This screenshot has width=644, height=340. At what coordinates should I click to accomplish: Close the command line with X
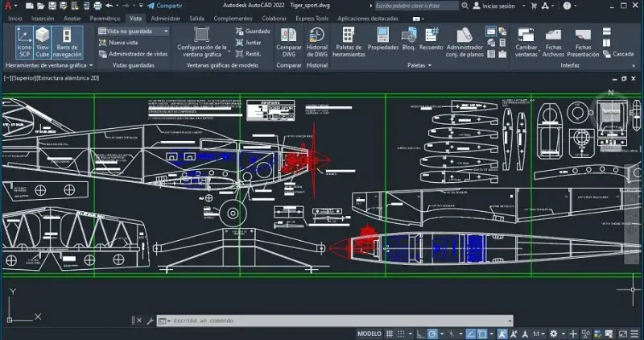139,321
